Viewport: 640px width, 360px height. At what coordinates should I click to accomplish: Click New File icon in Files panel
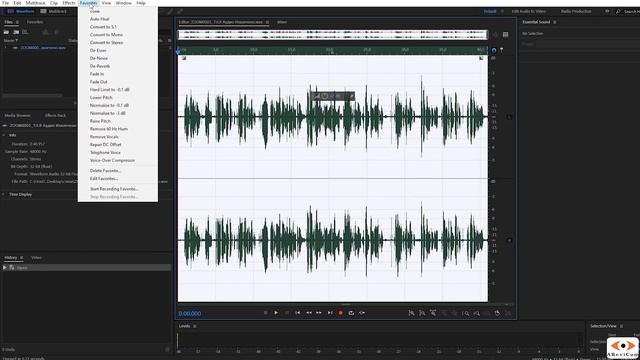(25, 32)
